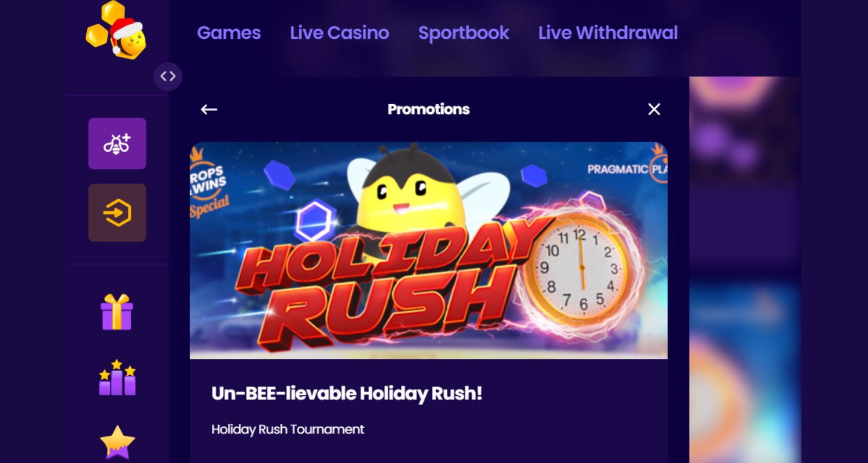The width and height of the screenshot is (868, 463).
Task: Open the Live Withdrawal page
Action: 608,33
